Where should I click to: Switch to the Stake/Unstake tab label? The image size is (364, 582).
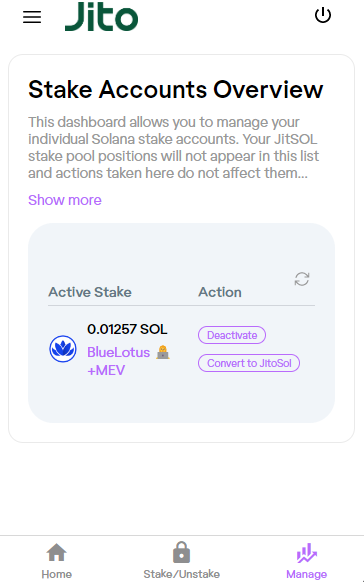point(181,574)
